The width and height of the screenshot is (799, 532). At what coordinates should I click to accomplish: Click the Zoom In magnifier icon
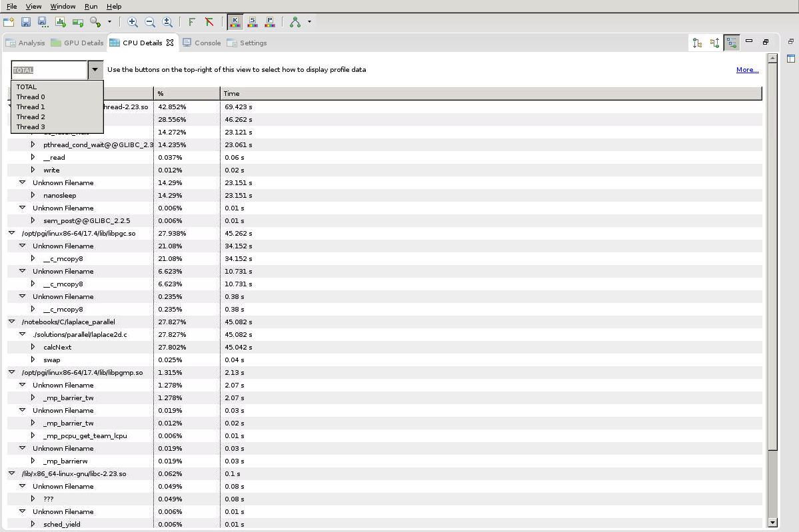[x=133, y=22]
